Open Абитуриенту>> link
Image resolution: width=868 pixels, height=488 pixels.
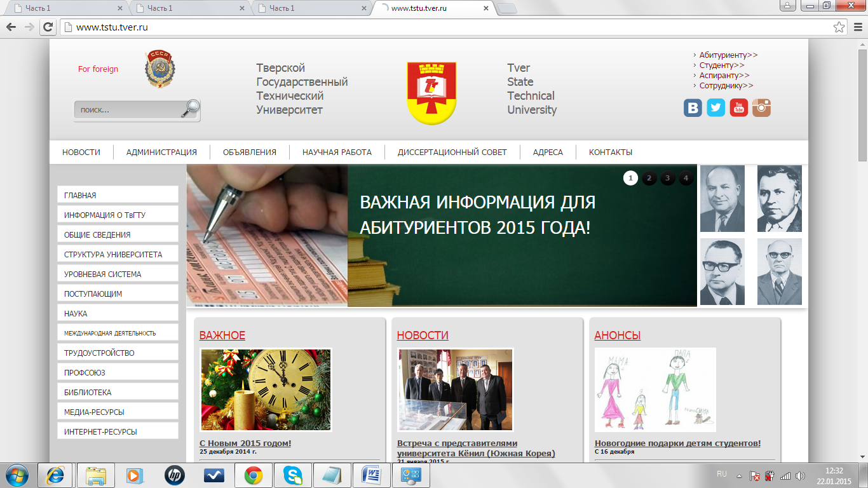click(x=728, y=55)
